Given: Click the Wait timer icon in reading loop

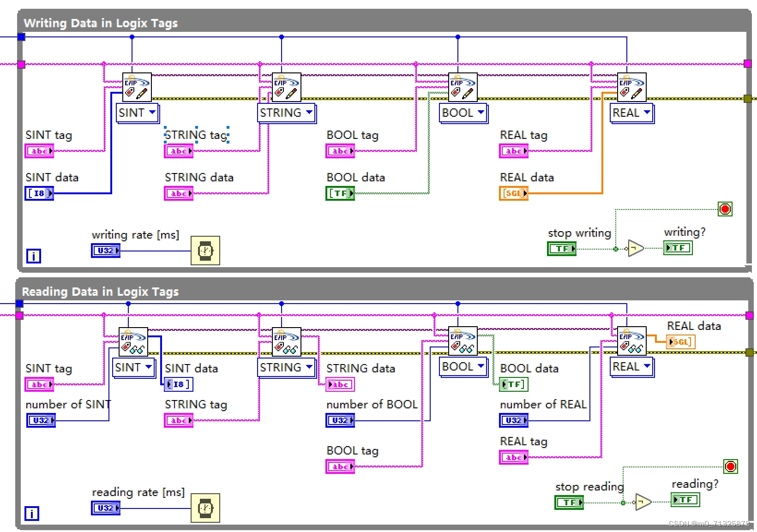Looking at the screenshot, I should (x=205, y=508).
